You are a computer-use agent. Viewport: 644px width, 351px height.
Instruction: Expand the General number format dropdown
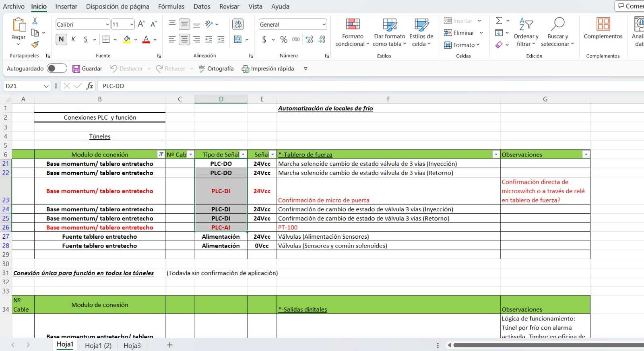point(324,25)
